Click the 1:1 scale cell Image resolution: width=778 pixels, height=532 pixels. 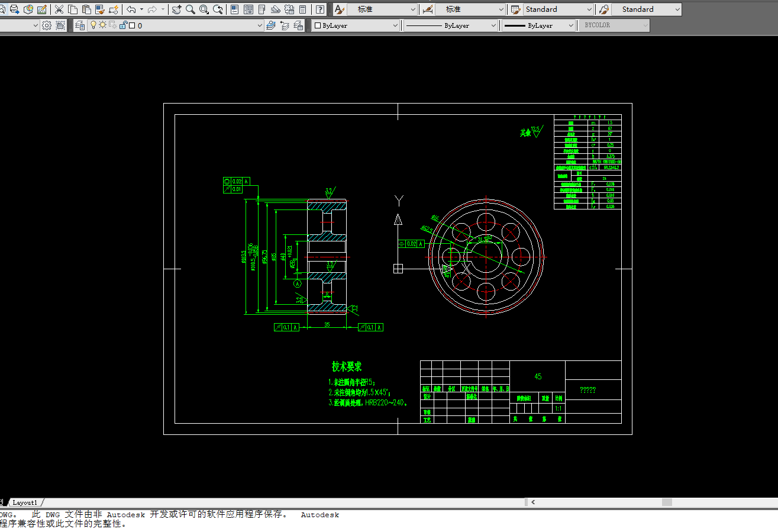coord(559,408)
